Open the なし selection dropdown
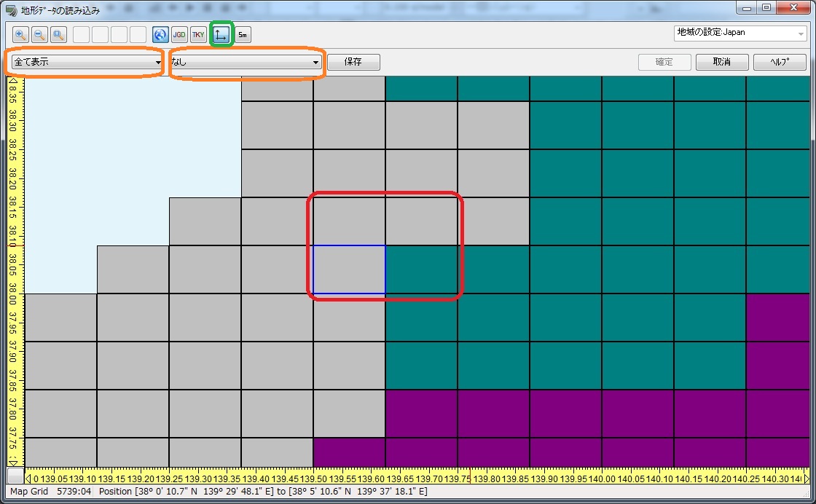 [x=245, y=62]
